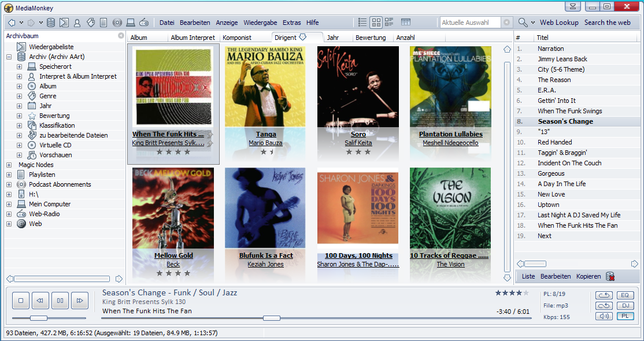The height and width of the screenshot is (341, 644).
Task: Click the computer icon in the toolbar
Action: pyautogui.click(x=130, y=23)
